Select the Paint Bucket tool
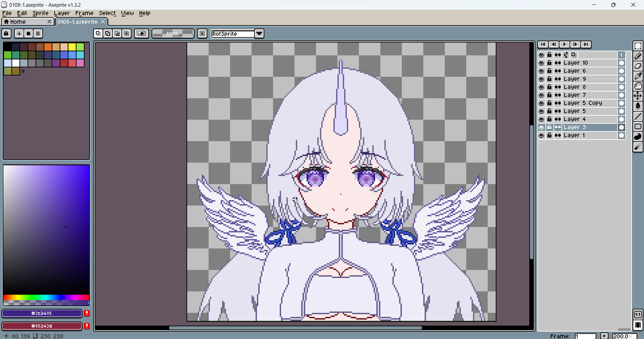This screenshot has width=644, height=339. (638, 106)
